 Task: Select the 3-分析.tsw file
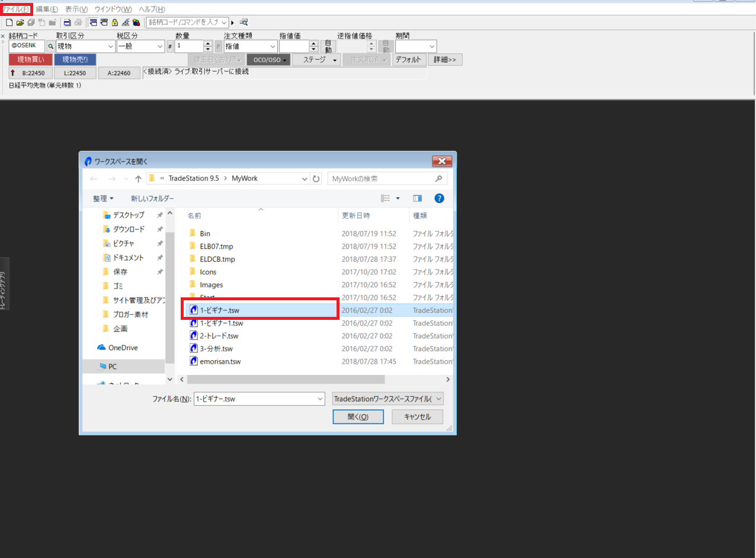(216, 349)
